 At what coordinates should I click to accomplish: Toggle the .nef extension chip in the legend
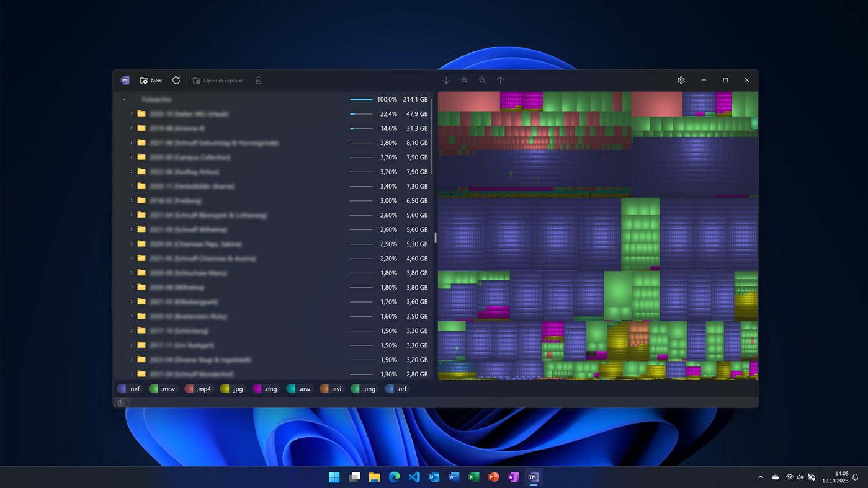(129, 389)
